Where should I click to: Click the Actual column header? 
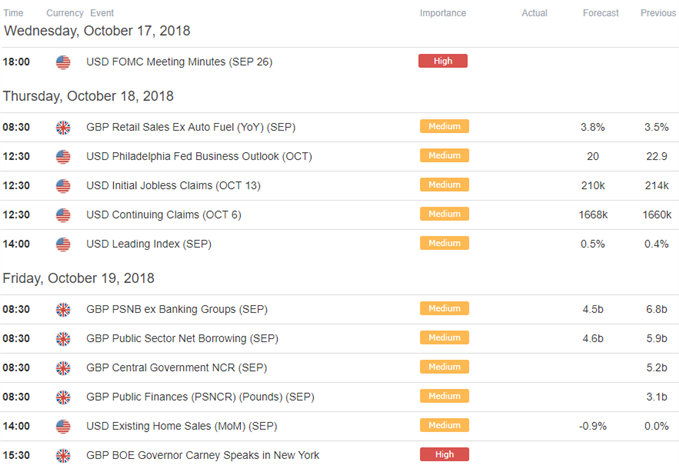534,13
